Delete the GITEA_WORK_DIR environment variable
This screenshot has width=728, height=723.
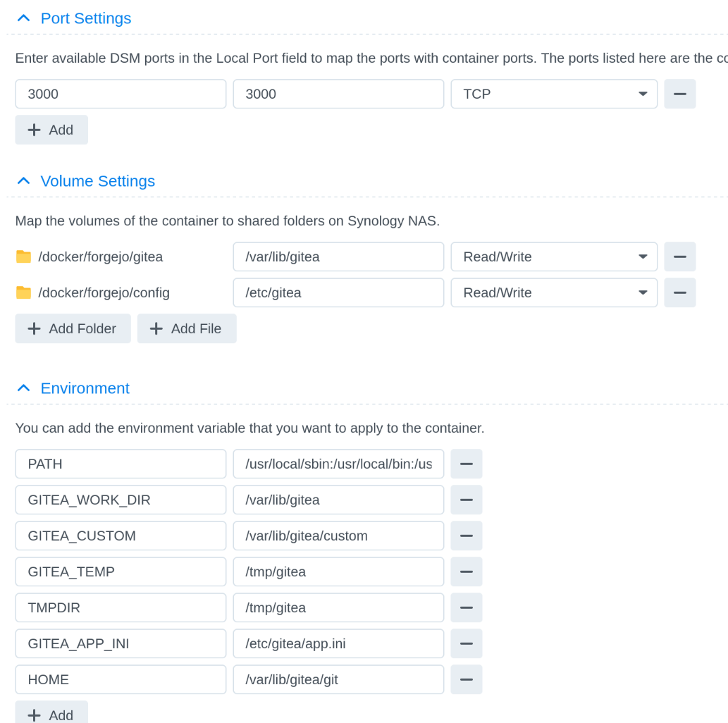(x=466, y=500)
